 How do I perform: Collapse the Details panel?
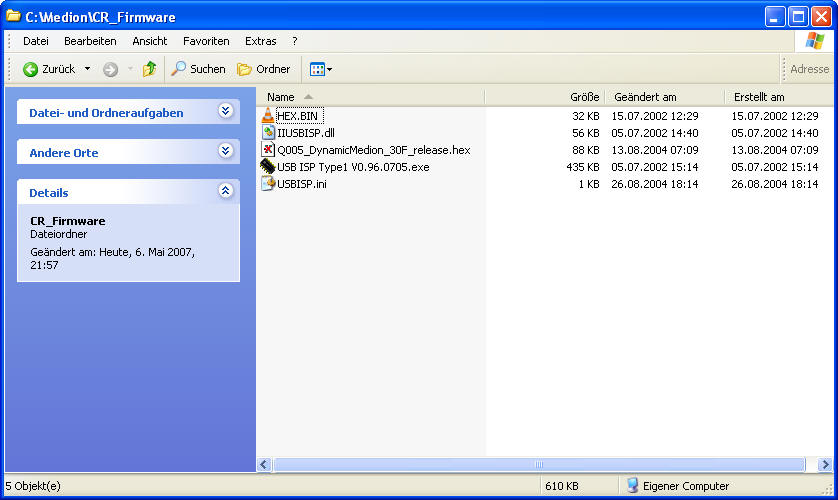click(226, 191)
